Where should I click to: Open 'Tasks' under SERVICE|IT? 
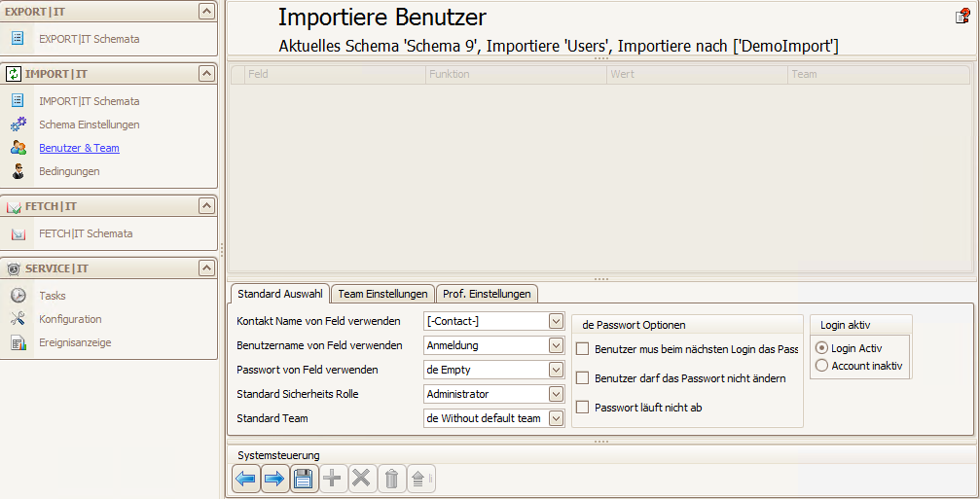[x=53, y=296]
